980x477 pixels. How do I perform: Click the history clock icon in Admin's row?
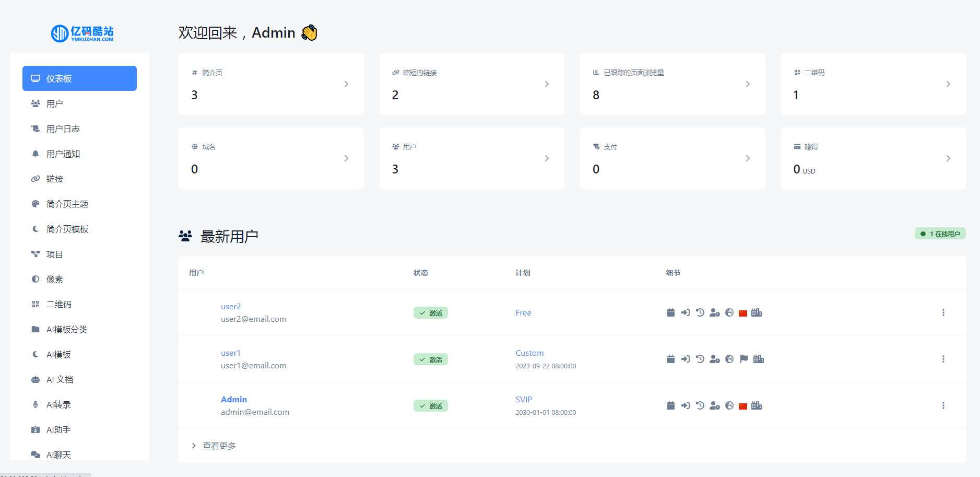pyautogui.click(x=700, y=405)
